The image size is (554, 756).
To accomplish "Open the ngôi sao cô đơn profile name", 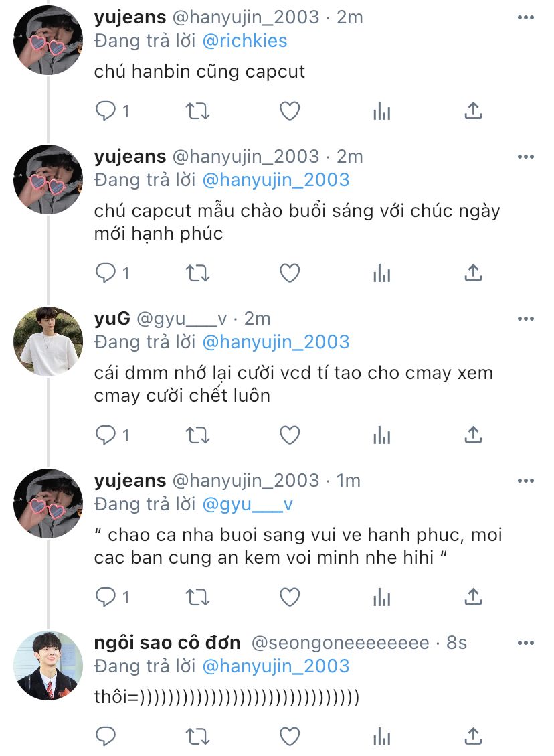I will coord(167,643).
